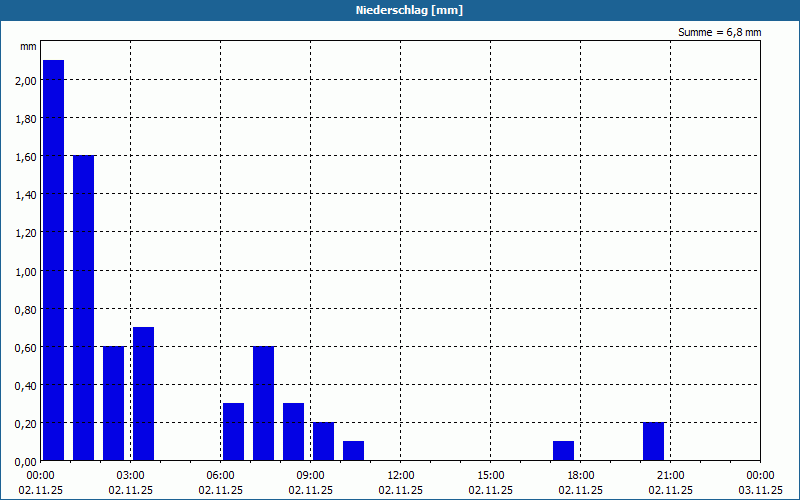Click the Niederschlag [mm] title bar
Screen dimensions: 800x500
pyautogui.click(x=400, y=10)
